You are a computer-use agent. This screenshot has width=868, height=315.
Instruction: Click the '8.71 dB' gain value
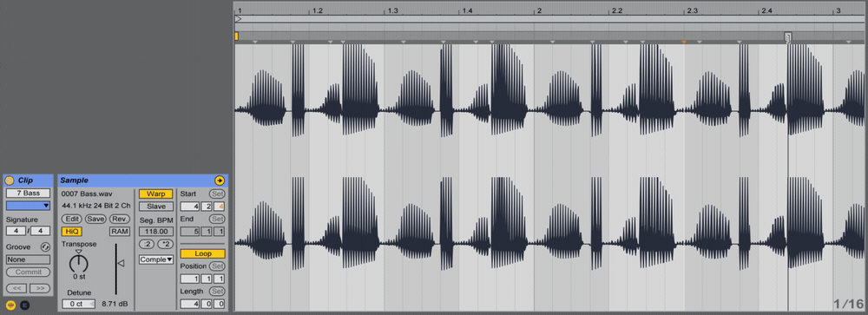tap(115, 304)
